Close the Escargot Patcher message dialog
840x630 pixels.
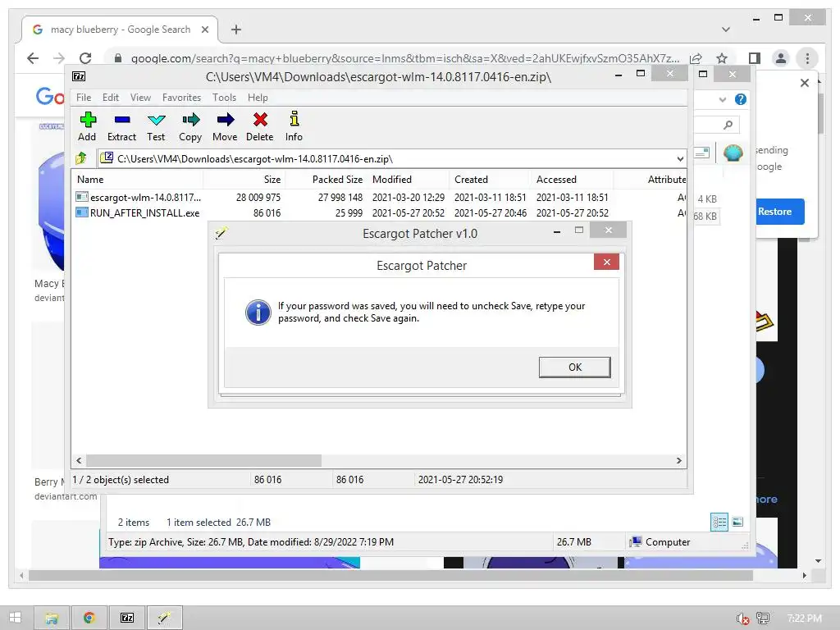(x=606, y=262)
